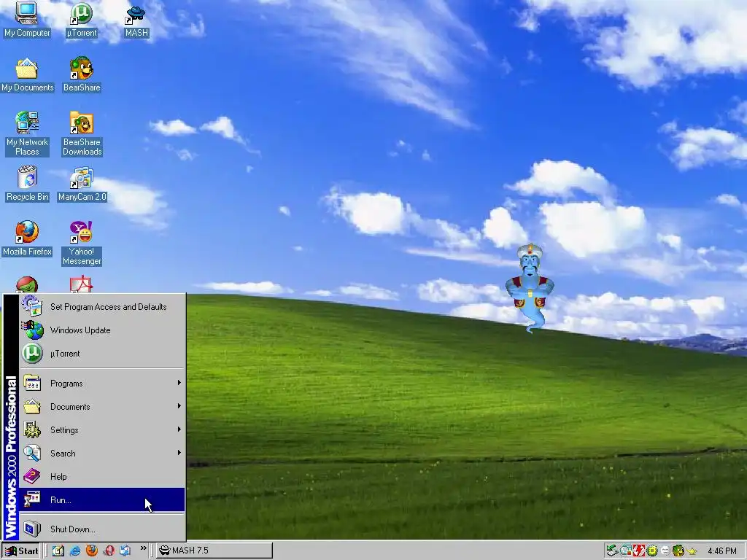Open the My Computer desktop icon
This screenshot has height=560, width=747.
point(27,19)
